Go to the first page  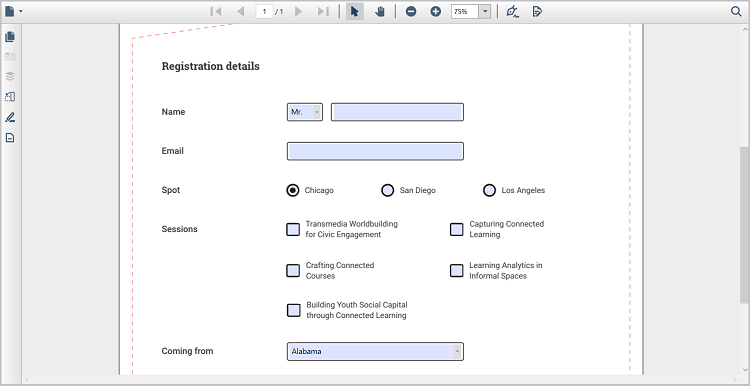(216, 11)
